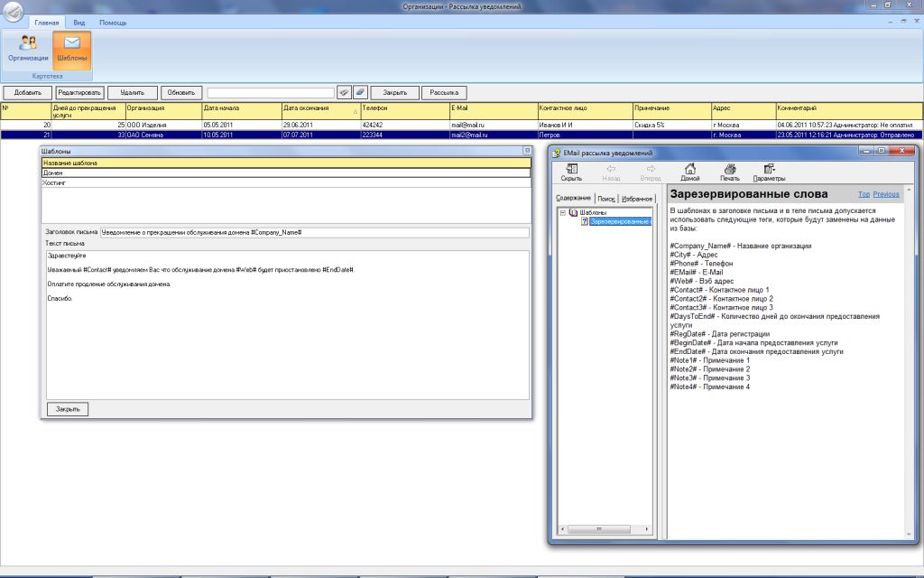Select the Домен template row
The height and width of the screenshot is (578, 924).
[x=286, y=172]
